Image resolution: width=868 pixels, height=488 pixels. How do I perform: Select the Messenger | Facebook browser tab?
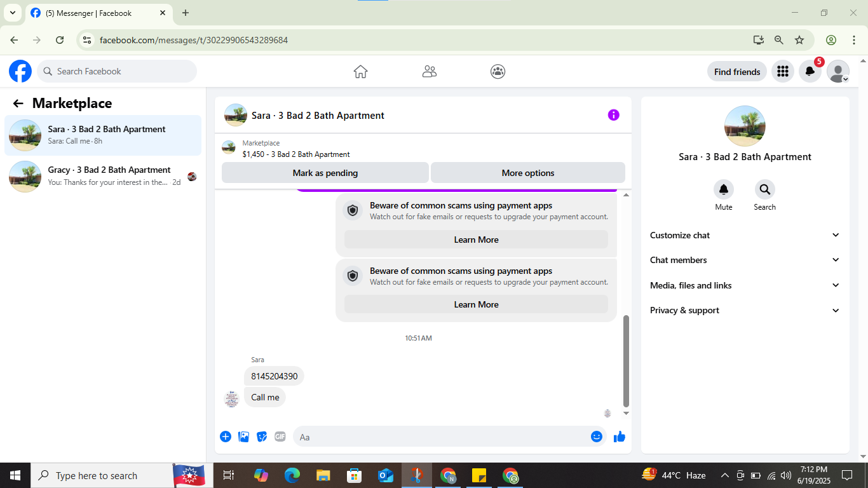(98, 13)
